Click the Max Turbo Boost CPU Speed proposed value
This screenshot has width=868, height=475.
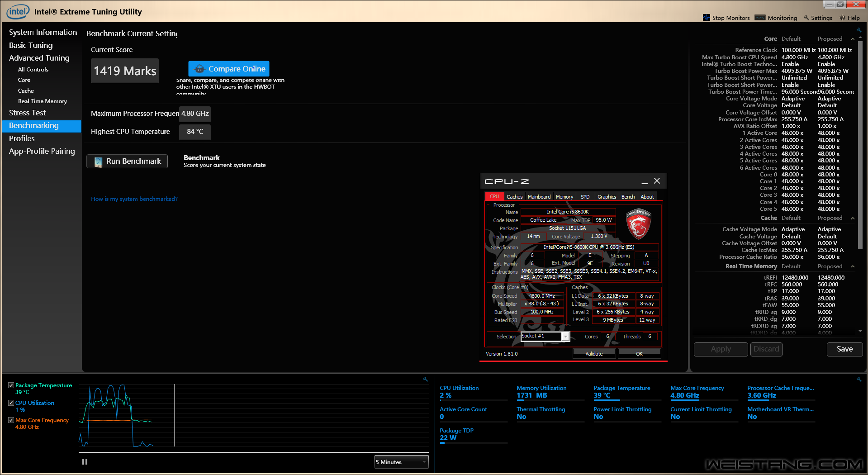[831, 57]
